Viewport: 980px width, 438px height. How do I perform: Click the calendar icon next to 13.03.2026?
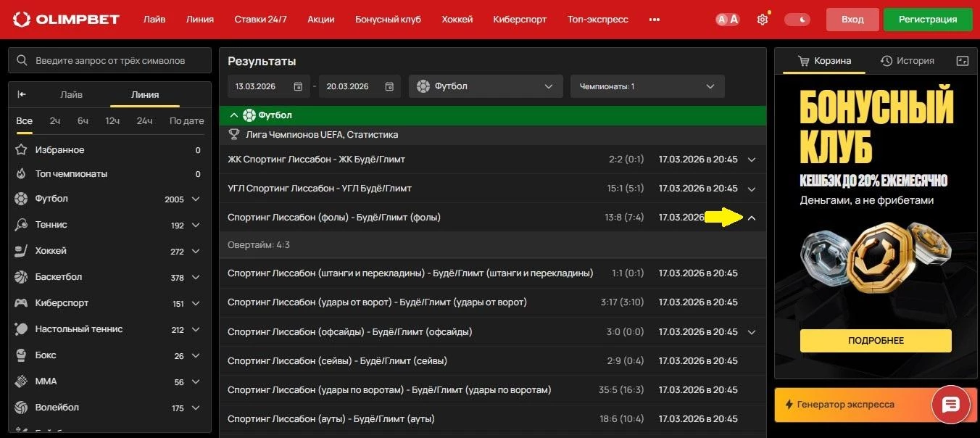click(297, 86)
